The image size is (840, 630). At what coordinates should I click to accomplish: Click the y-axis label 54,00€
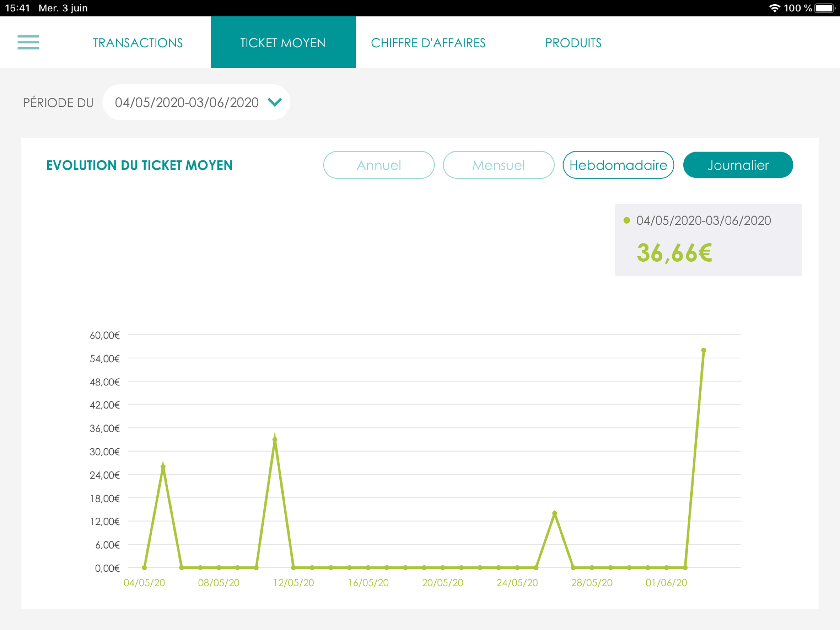(x=105, y=358)
